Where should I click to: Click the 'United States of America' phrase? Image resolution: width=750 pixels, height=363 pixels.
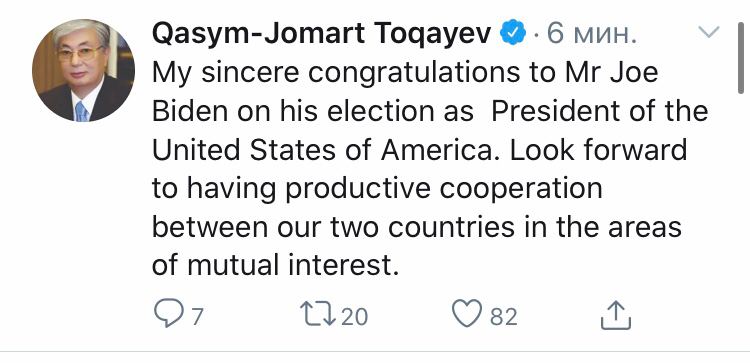323,150
